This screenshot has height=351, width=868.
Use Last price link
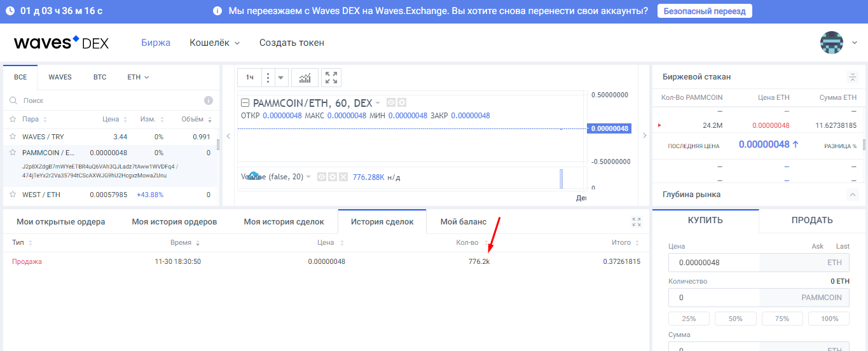tap(843, 246)
